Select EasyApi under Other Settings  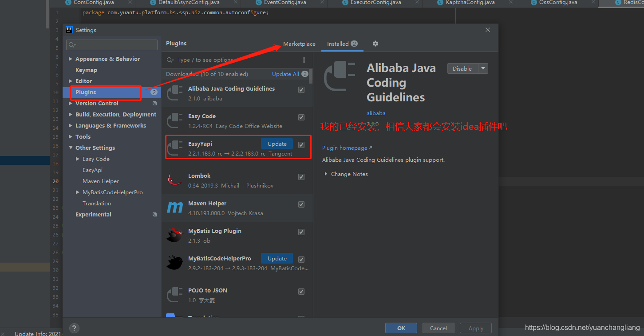pyautogui.click(x=92, y=170)
